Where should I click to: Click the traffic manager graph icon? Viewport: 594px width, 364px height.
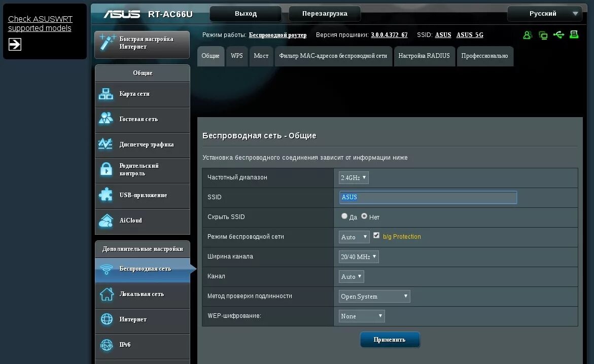click(x=106, y=144)
